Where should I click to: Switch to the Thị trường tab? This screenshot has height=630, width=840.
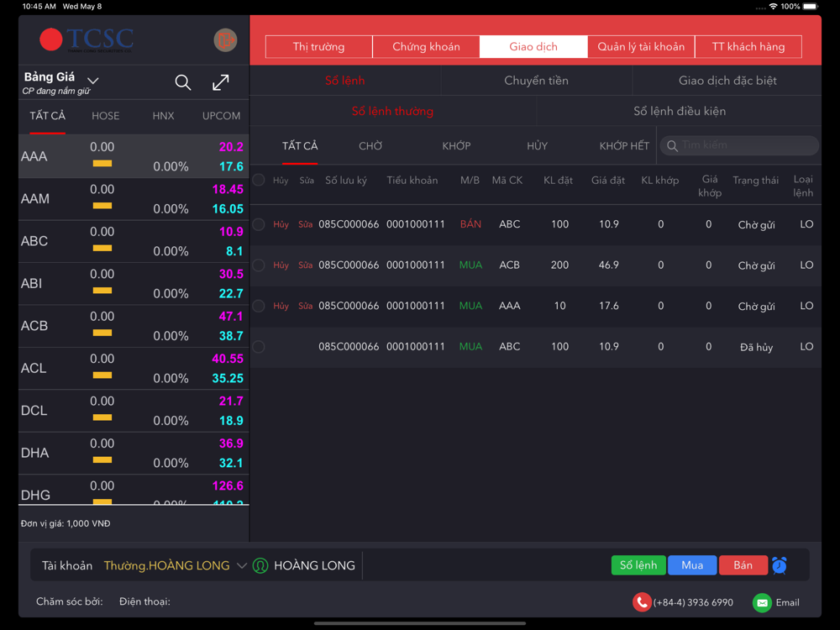tap(318, 46)
